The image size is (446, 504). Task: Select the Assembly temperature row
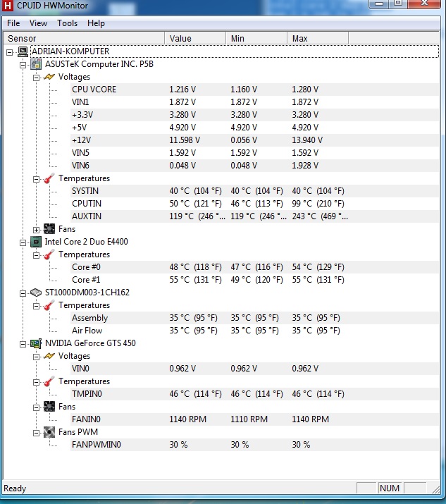point(255,318)
